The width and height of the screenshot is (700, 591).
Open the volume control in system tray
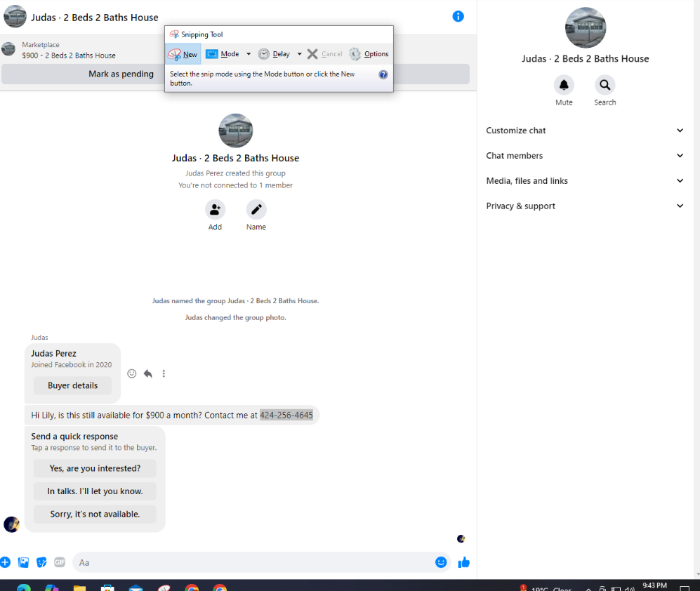tap(630, 589)
